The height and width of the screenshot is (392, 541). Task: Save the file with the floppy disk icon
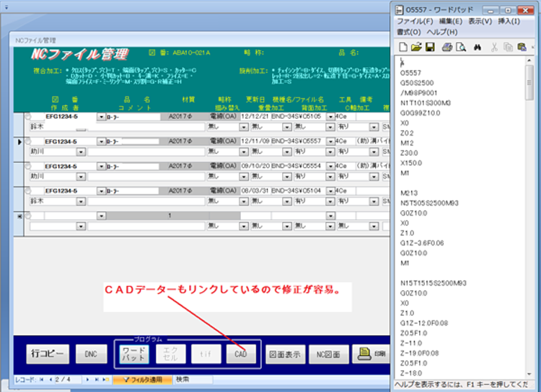[429, 48]
